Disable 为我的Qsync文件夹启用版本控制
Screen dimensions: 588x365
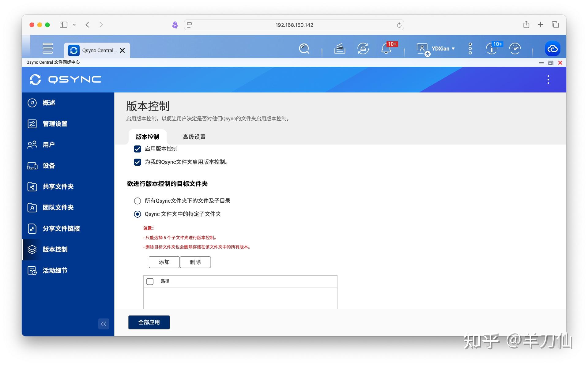[x=137, y=162]
